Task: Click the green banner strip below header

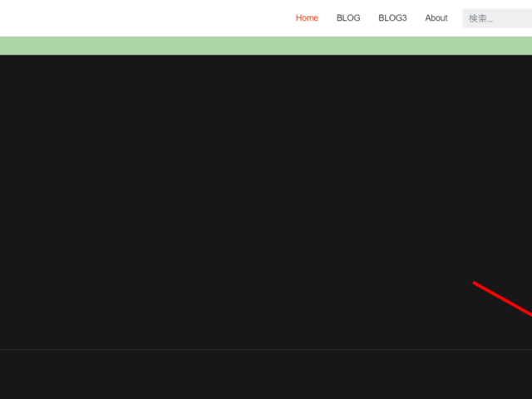Action: tap(266, 46)
